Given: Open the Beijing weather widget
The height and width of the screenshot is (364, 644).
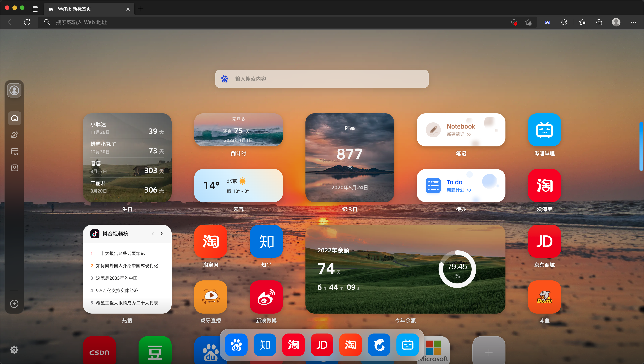Looking at the screenshot, I should point(238,186).
